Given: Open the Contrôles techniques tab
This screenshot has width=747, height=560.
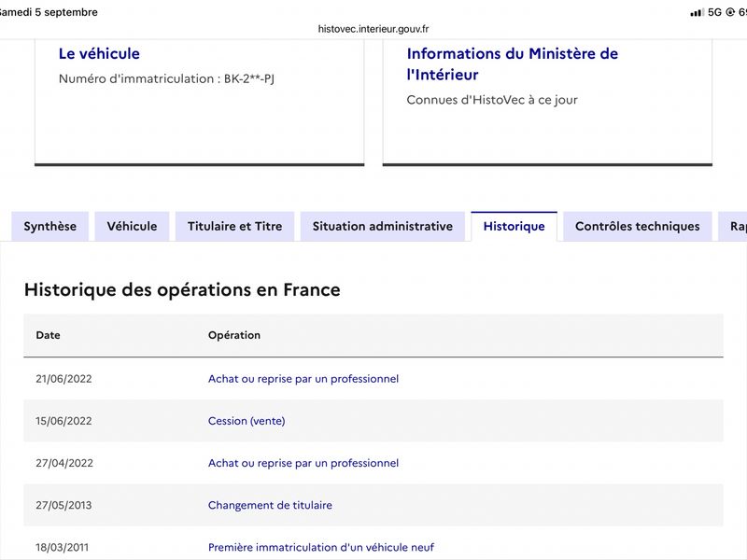Looking at the screenshot, I should (638, 226).
